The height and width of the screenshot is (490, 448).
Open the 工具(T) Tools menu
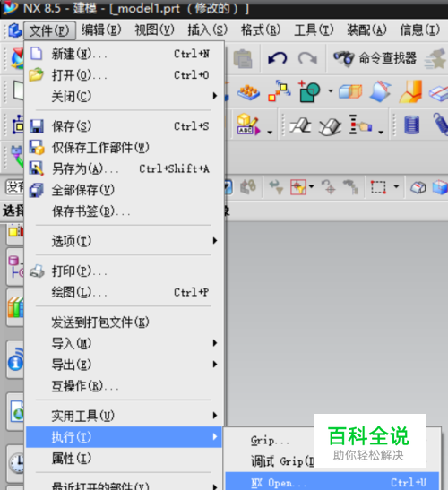[314, 30]
